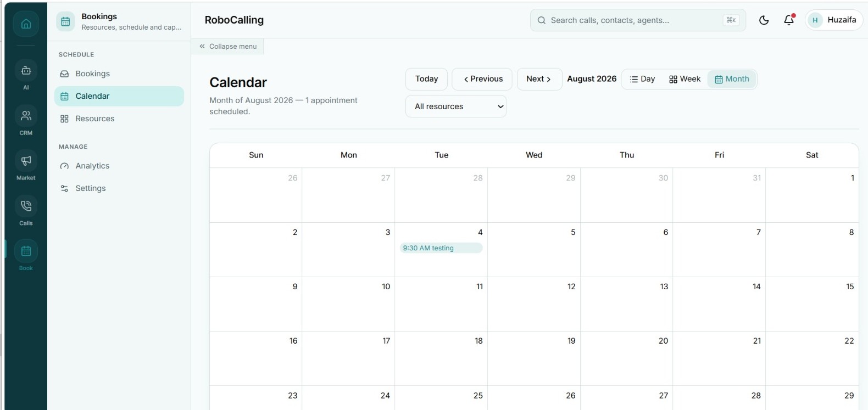Open notifications bell icon
This screenshot has width=868, height=410.
(789, 20)
